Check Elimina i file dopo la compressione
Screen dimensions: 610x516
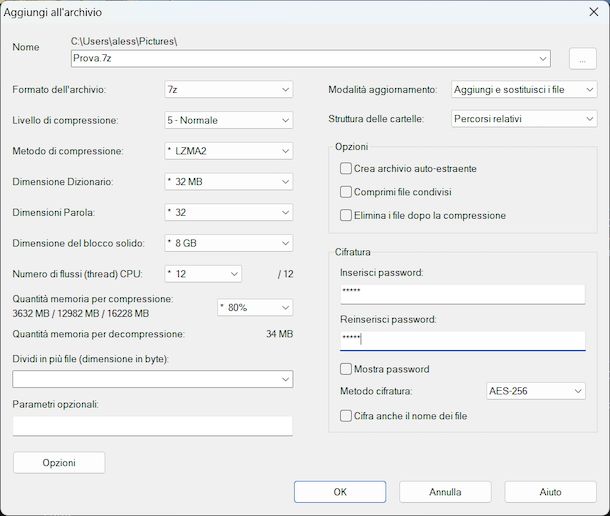347,215
